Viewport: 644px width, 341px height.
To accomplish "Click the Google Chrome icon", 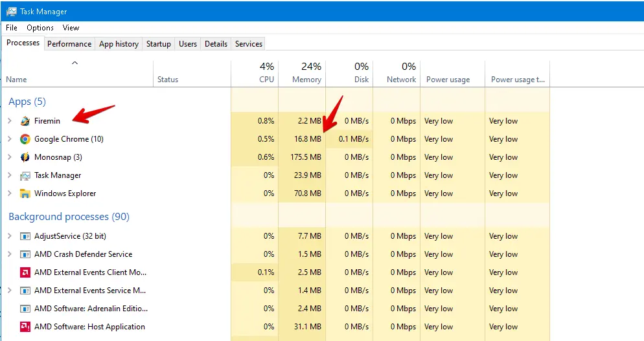I will tap(25, 139).
